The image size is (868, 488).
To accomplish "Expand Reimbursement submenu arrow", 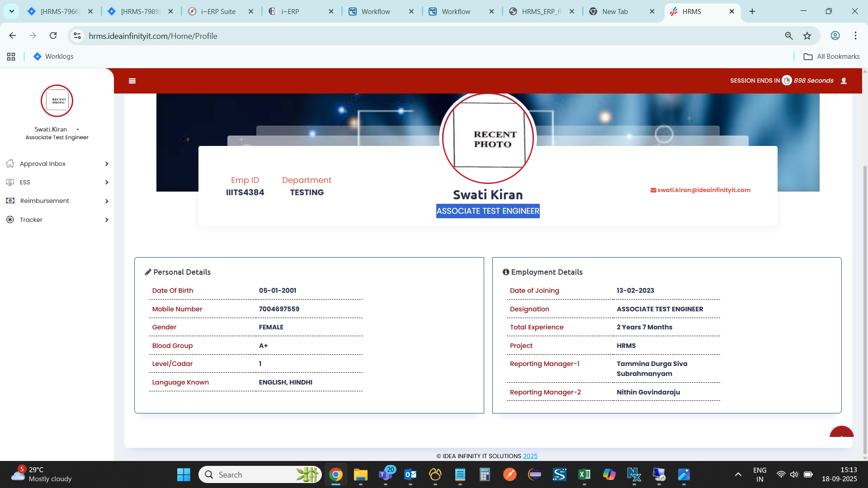I will click(x=107, y=201).
